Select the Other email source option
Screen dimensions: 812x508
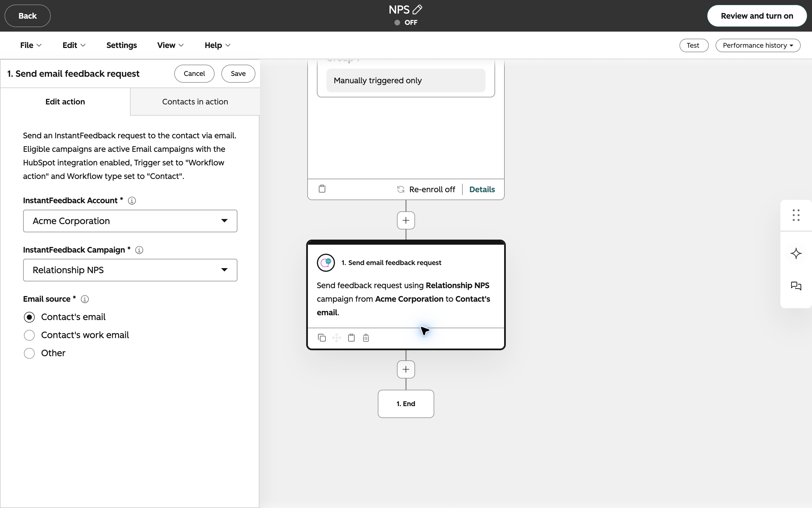pos(30,353)
